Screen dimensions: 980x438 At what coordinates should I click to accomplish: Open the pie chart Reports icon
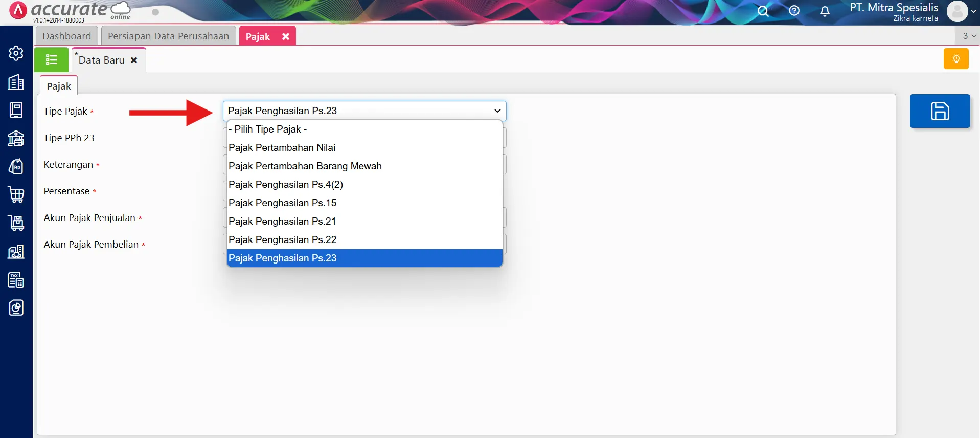coord(16,308)
